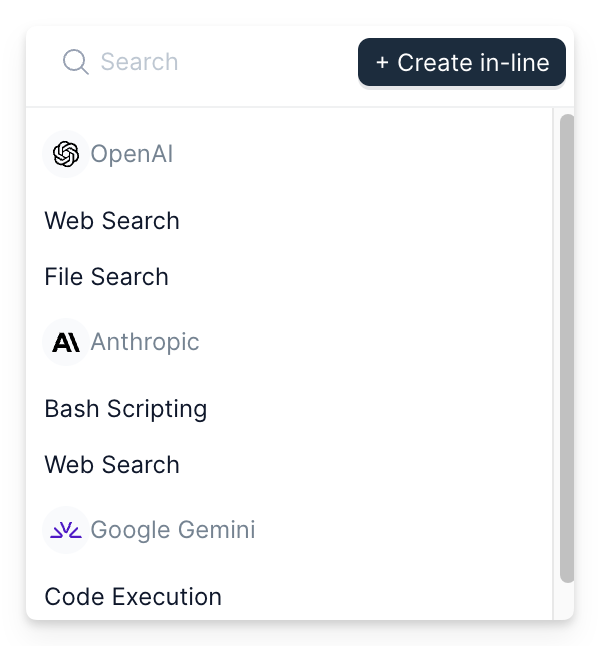Expand the Google Gemini group label
Screen dimensions: 600x646
pos(172,530)
